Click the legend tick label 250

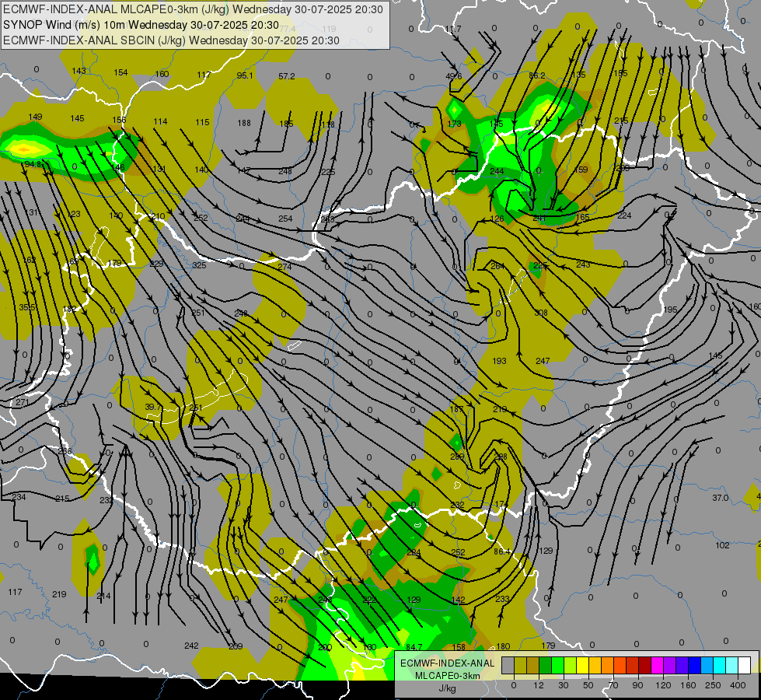tap(713, 685)
